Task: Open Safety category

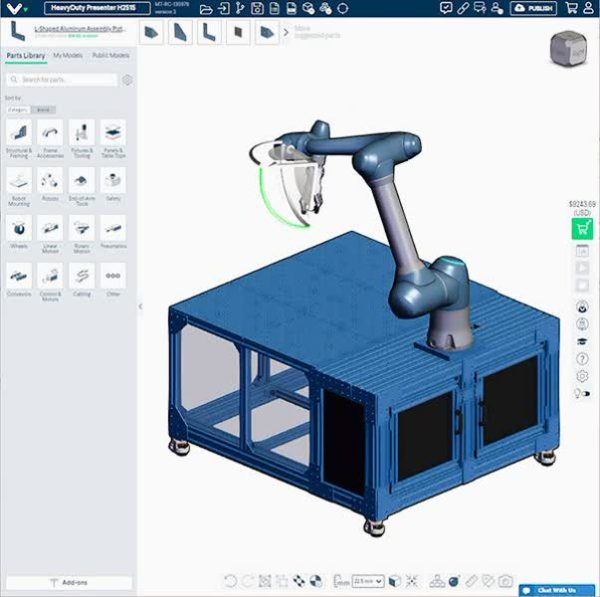Action: [113, 184]
